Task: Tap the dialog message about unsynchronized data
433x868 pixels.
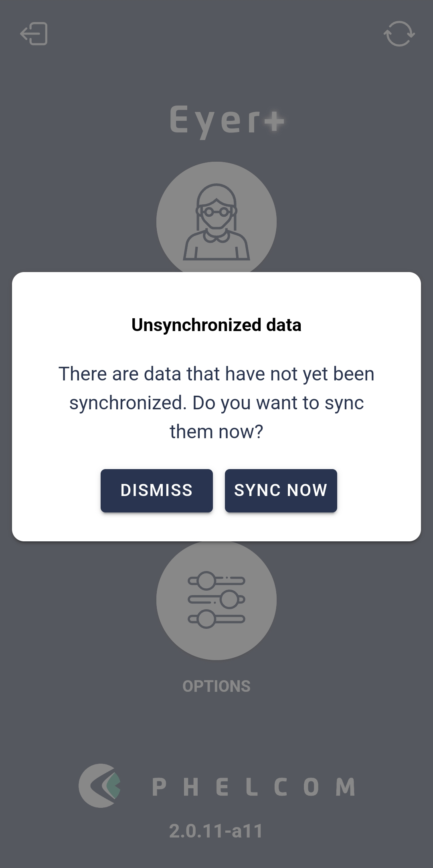Action: (216, 402)
